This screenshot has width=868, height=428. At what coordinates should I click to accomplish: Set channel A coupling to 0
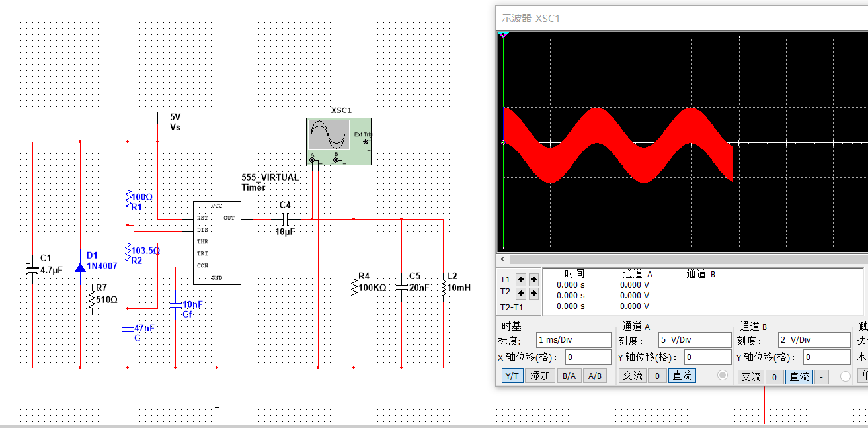pos(656,376)
